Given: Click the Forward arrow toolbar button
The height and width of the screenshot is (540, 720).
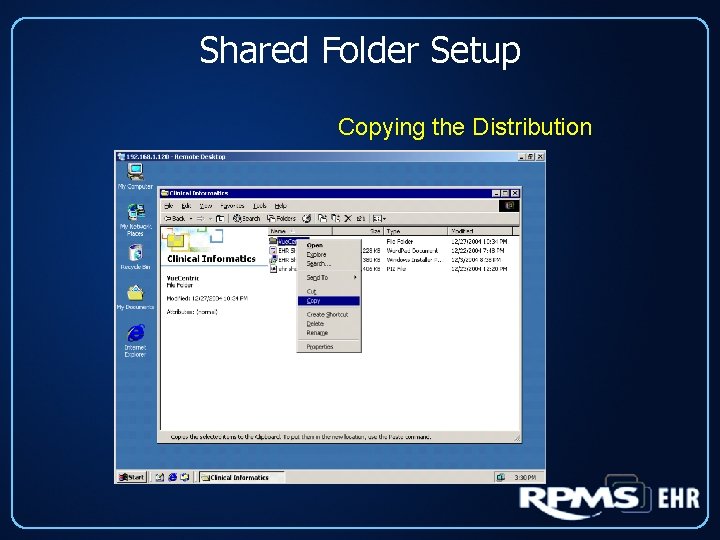Looking at the screenshot, I should pyautogui.click(x=201, y=219).
